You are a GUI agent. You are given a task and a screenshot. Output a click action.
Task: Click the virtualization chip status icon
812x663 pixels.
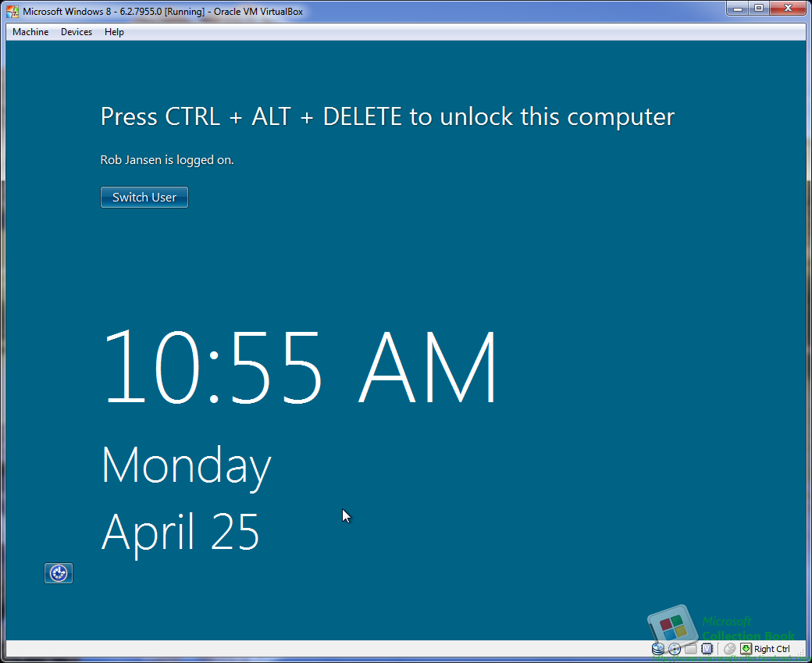[x=707, y=648]
